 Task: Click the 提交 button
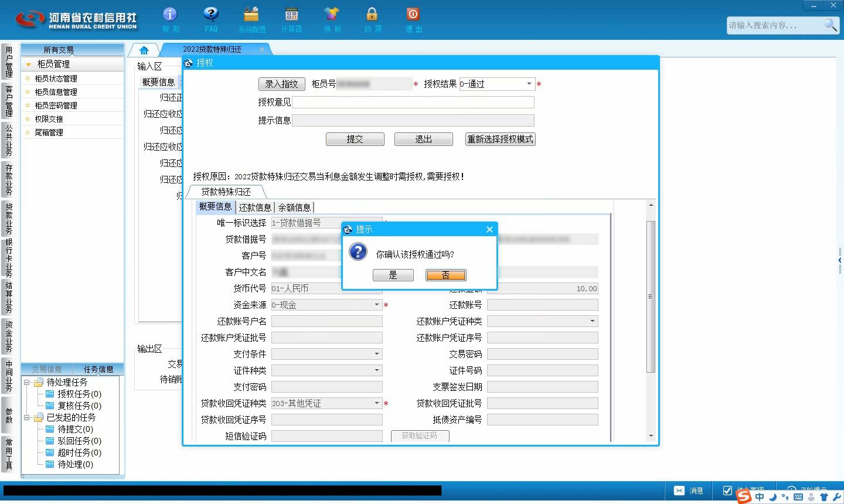point(355,139)
